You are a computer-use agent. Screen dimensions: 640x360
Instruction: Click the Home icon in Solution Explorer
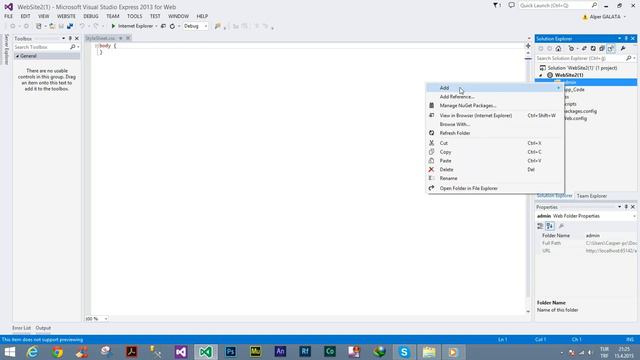pos(558,49)
